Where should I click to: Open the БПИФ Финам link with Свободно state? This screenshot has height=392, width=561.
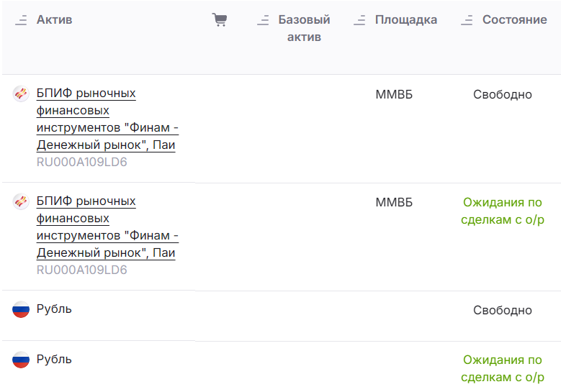coord(107,119)
